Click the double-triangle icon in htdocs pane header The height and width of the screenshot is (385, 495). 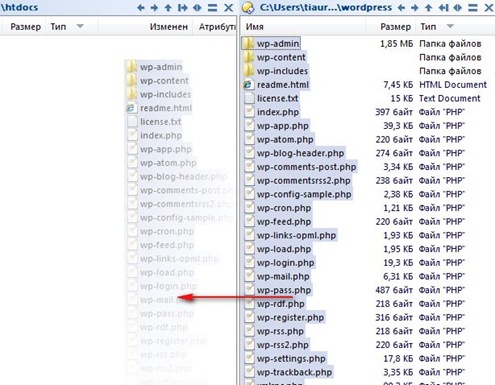pyautogui.click(x=197, y=7)
